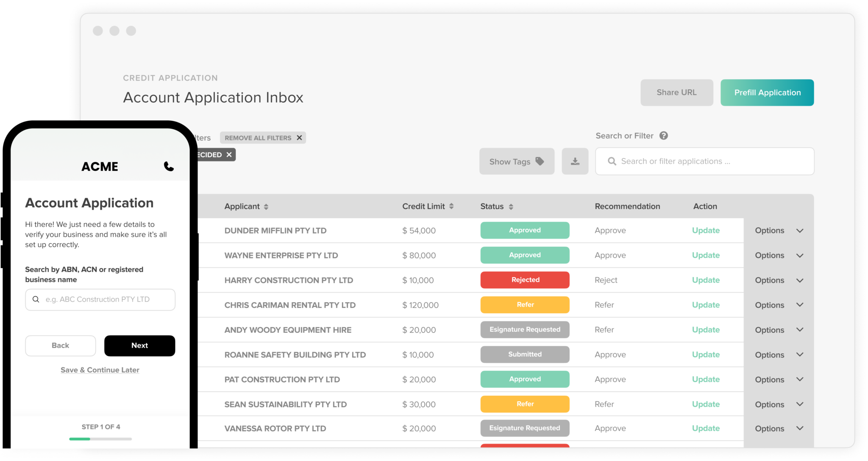Click the phone icon in the ACME header

169,166
